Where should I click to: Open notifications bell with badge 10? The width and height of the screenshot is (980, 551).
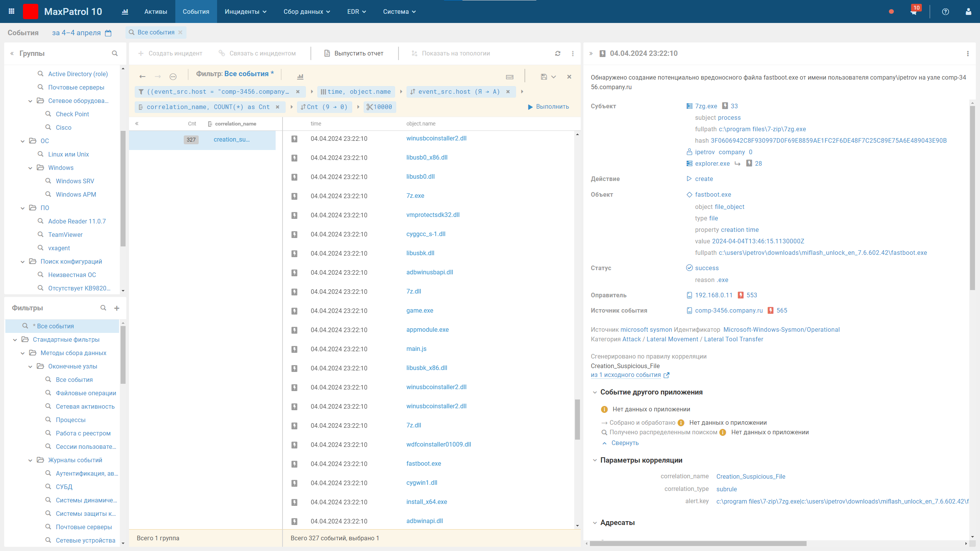914,11
